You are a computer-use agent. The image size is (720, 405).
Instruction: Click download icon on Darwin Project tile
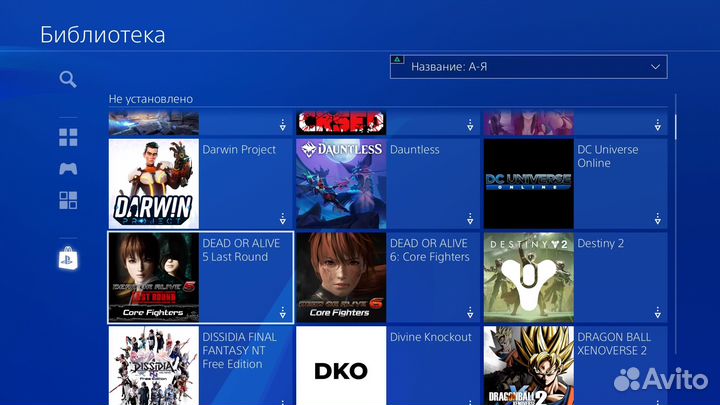tap(282, 219)
